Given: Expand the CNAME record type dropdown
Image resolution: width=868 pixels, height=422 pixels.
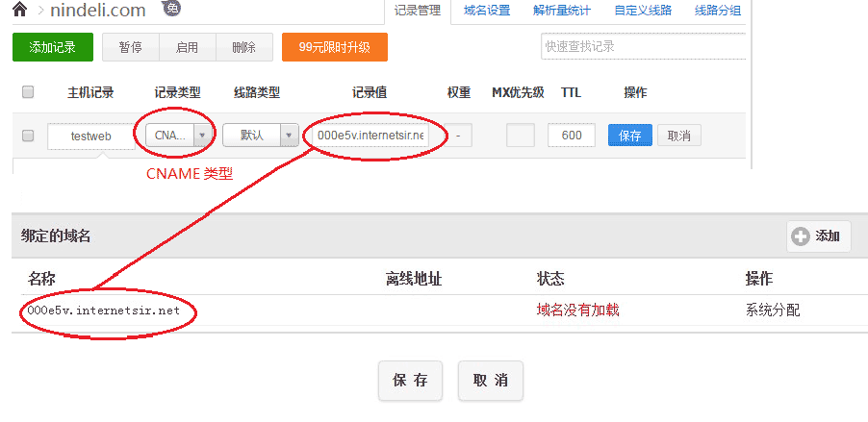Looking at the screenshot, I should (x=201, y=136).
